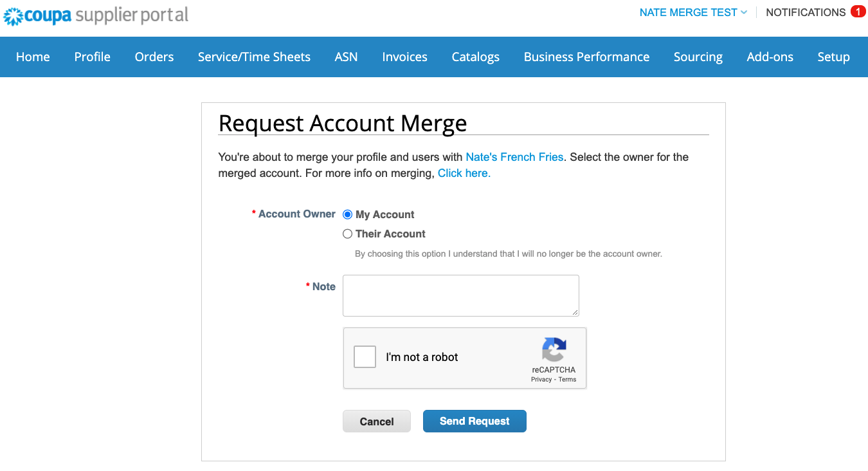
Task: Select the My Account radio button
Action: click(348, 214)
